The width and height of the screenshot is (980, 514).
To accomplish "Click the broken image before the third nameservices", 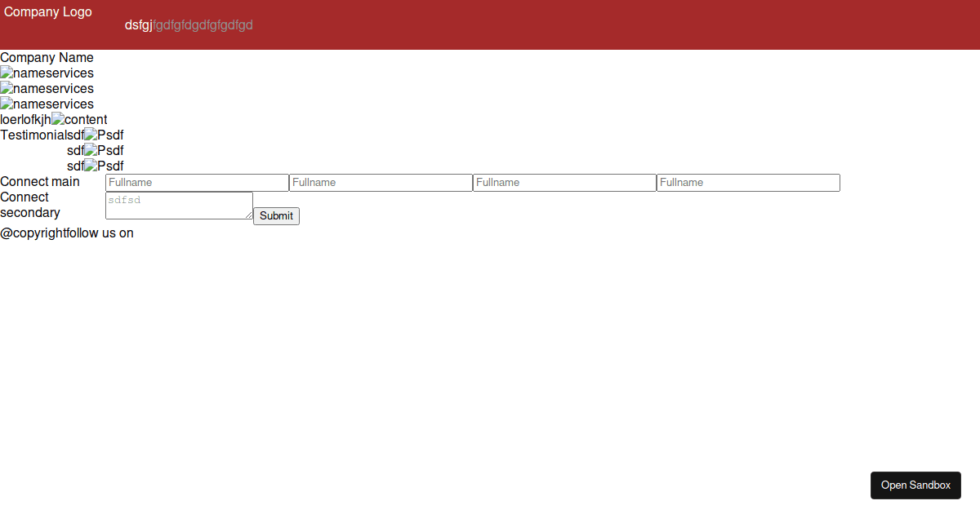I will (x=7, y=104).
